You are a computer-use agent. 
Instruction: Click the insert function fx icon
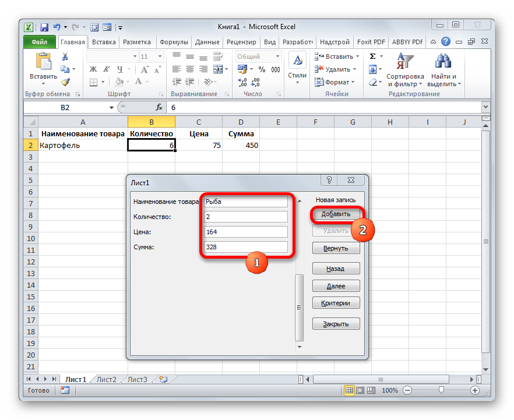[x=159, y=108]
